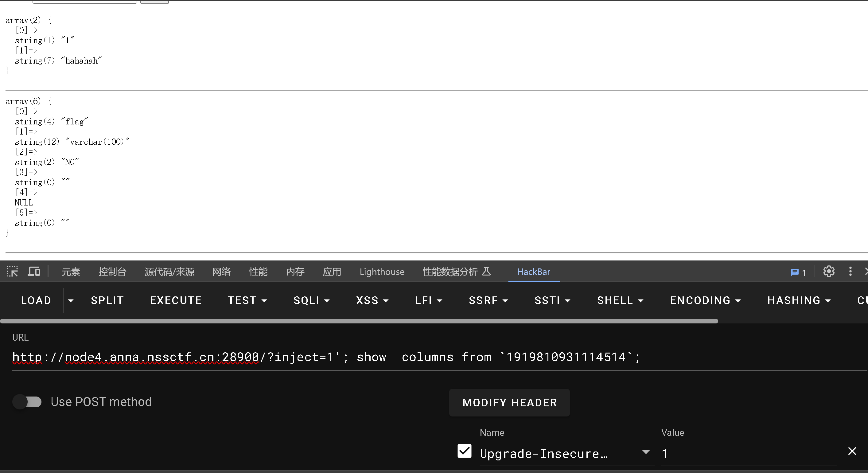The width and height of the screenshot is (868, 473).
Task: Click the EXECUTE button in HackBar
Action: (175, 300)
